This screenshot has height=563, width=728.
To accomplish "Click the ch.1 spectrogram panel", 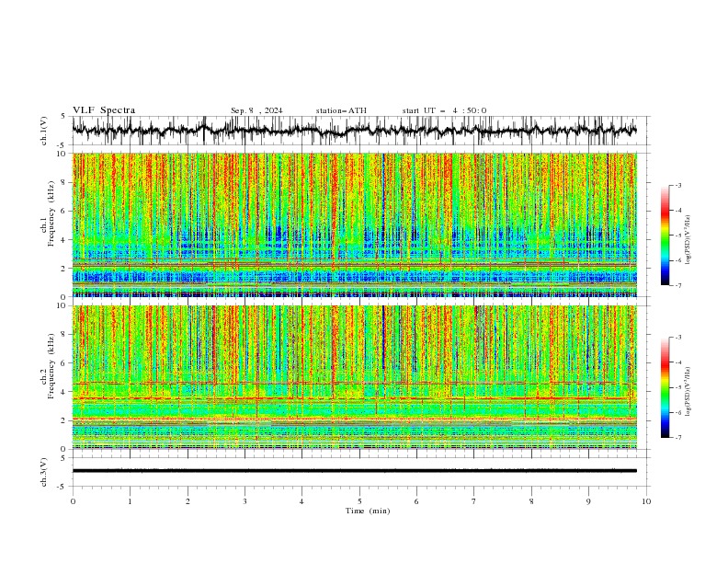I will point(354,224).
